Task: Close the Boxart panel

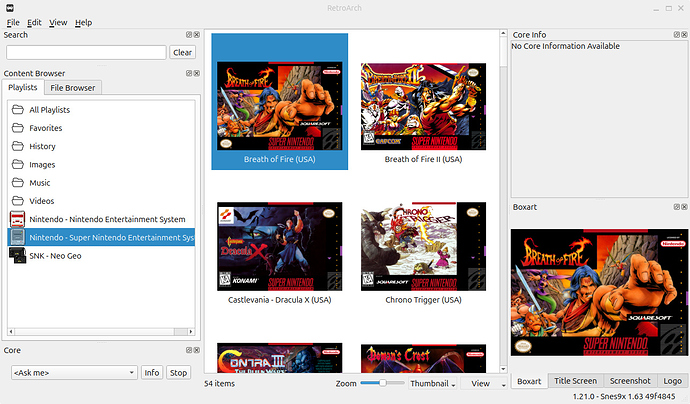Action: [x=684, y=207]
